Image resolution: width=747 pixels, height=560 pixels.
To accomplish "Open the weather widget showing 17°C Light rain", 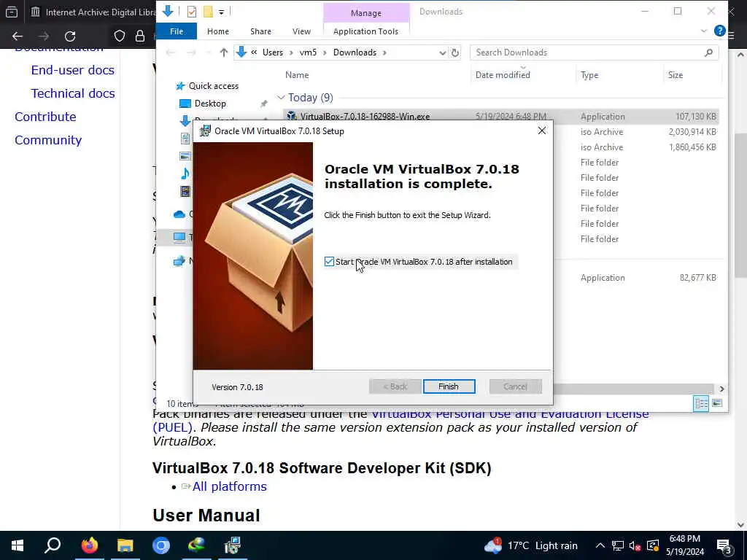I will click(x=530, y=545).
